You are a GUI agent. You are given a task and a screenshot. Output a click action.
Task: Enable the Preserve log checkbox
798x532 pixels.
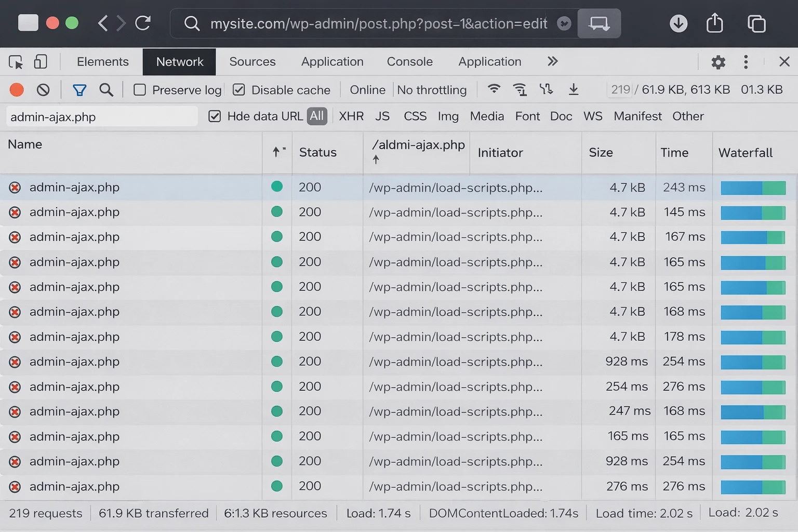[x=140, y=90]
